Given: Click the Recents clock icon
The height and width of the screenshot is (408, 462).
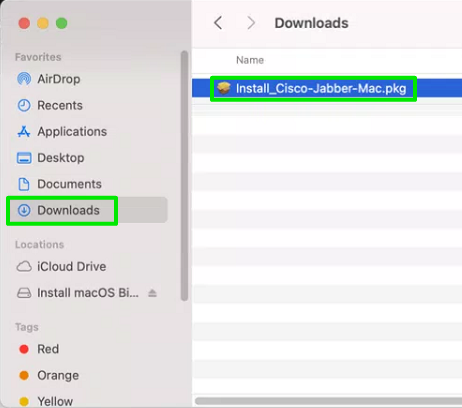Looking at the screenshot, I should (24, 105).
